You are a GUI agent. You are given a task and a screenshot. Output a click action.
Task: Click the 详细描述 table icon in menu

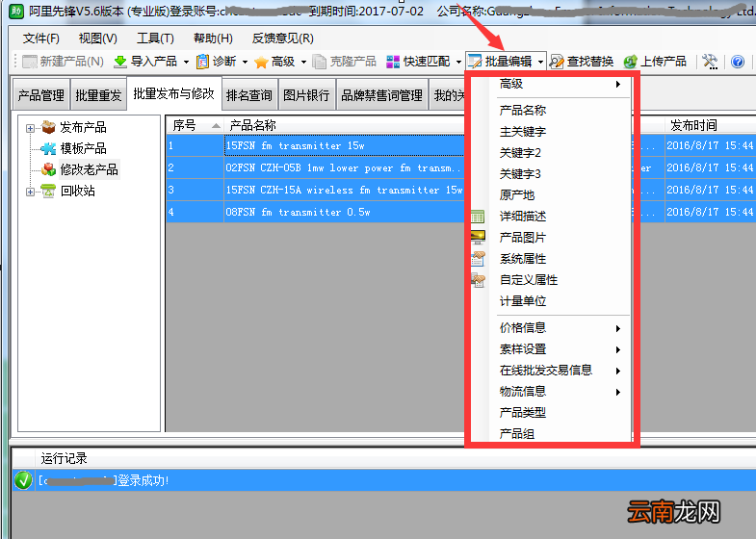pyautogui.click(x=478, y=217)
